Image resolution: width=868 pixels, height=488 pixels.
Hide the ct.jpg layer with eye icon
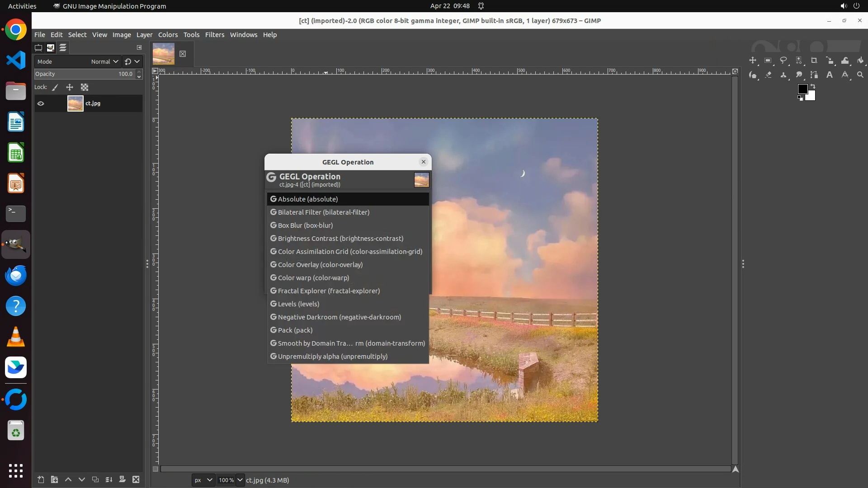coord(41,103)
